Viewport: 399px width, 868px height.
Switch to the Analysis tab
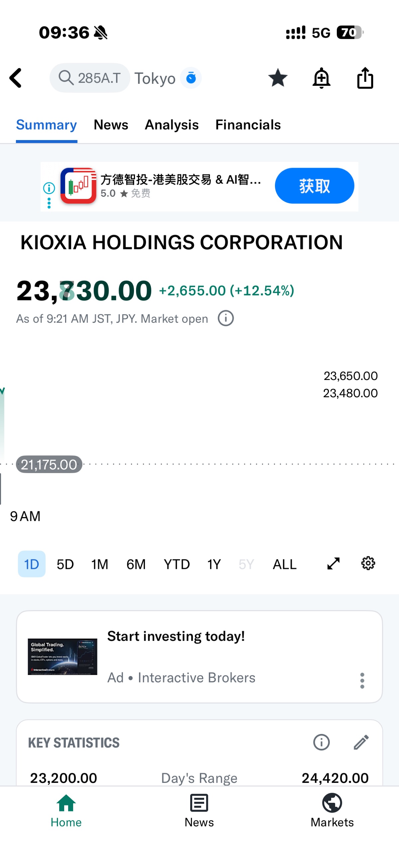[x=171, y=125]
